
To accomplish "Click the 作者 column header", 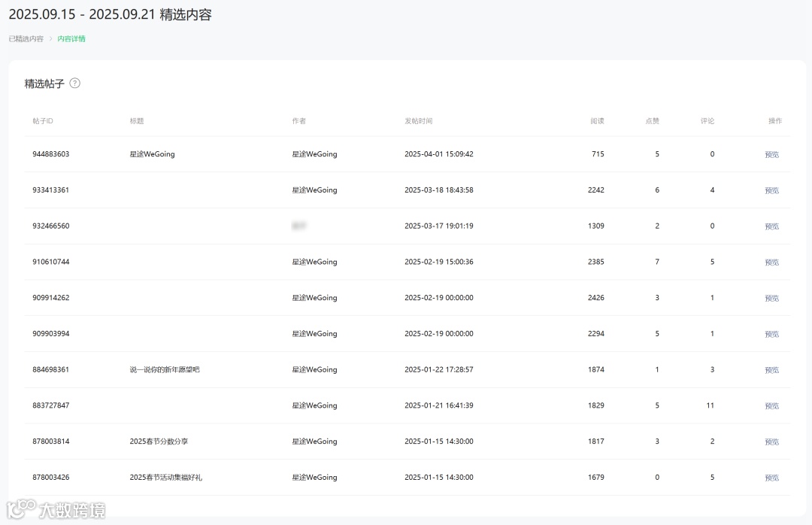I will coord(298,121).
